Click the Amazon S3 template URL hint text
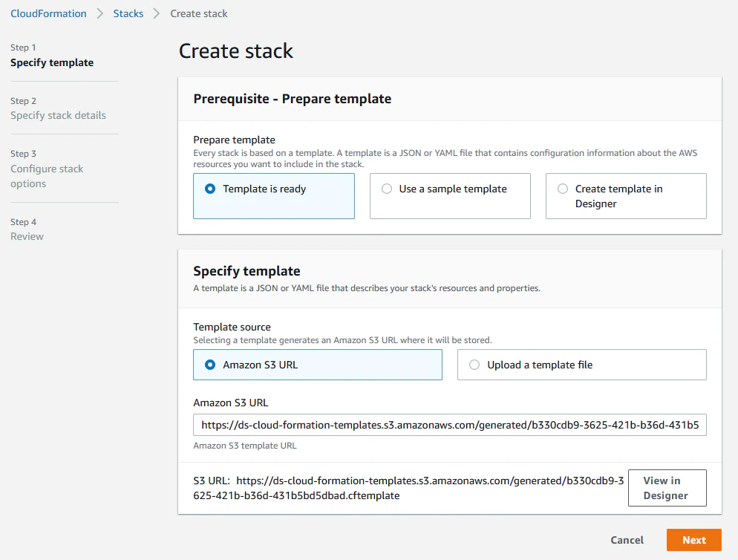 click(x=245, y=446)
